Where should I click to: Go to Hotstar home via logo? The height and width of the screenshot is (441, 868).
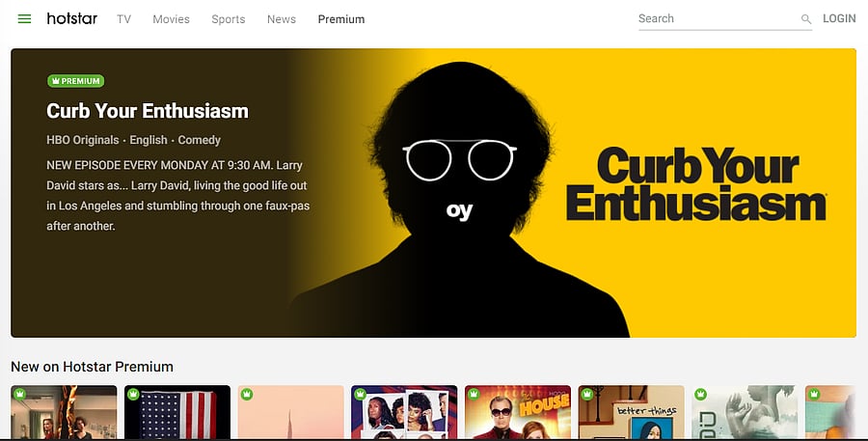point(72,19)
